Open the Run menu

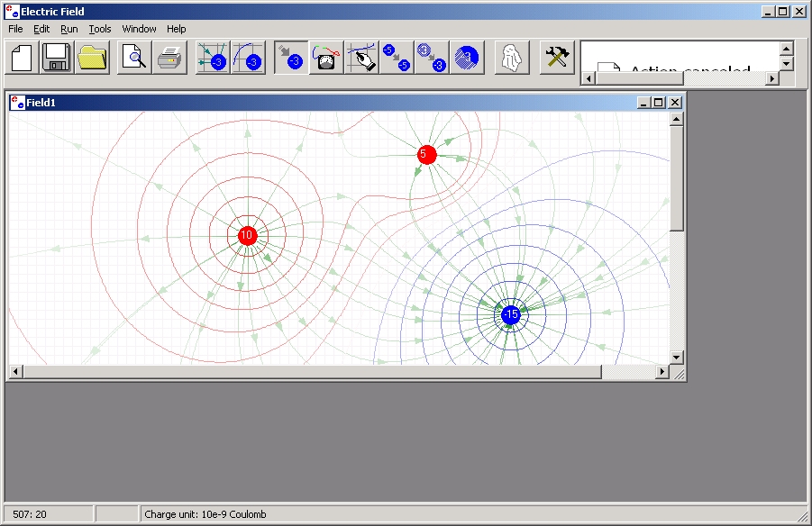click(68, 29)
